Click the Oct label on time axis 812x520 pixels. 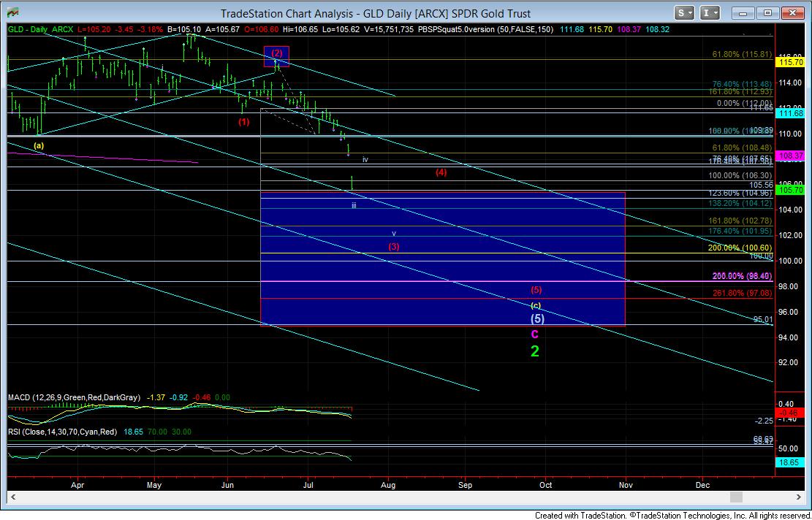point(546,486)
